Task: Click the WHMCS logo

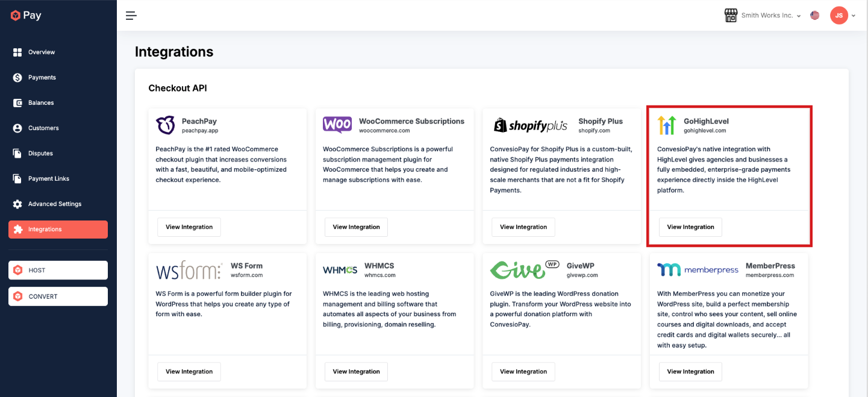Action: [x=340, y=270]
